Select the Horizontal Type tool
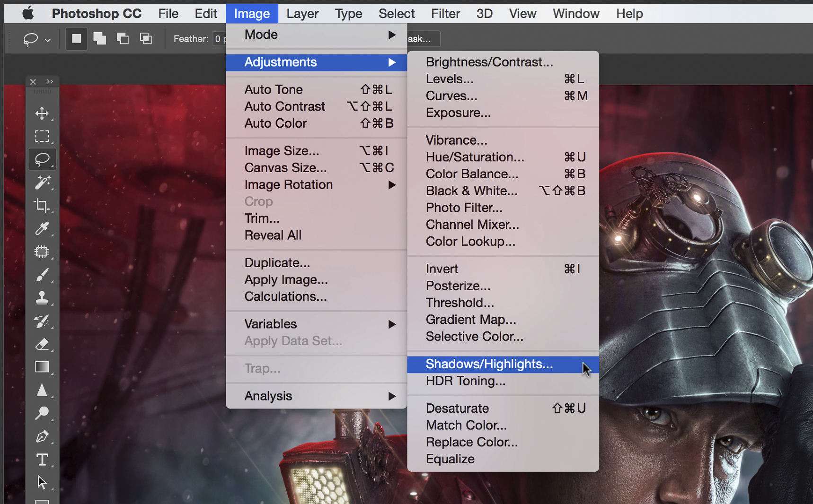Screen dimensions: 813x504 [42, 460]
